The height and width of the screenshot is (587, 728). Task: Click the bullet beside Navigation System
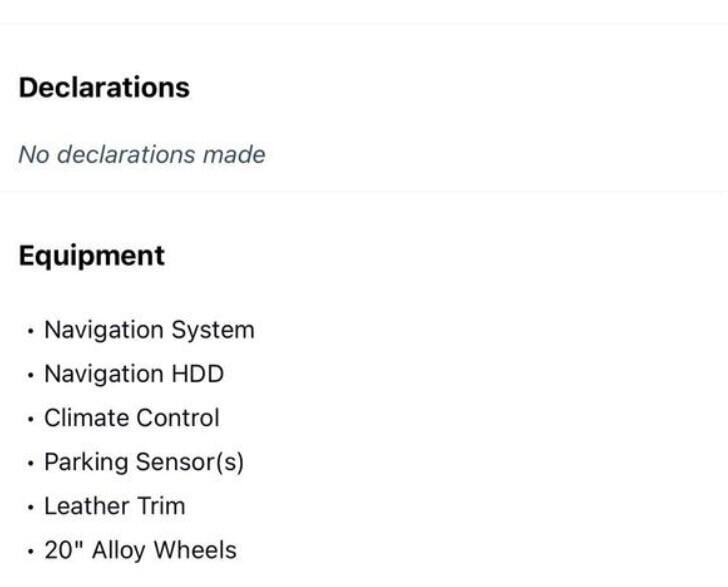click(x=31, y=331)
